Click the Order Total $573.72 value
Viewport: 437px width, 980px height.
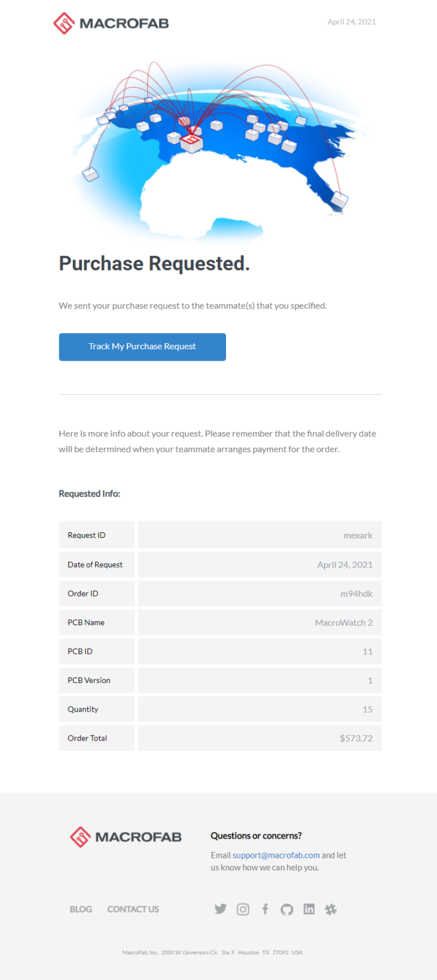pos(356,739)
